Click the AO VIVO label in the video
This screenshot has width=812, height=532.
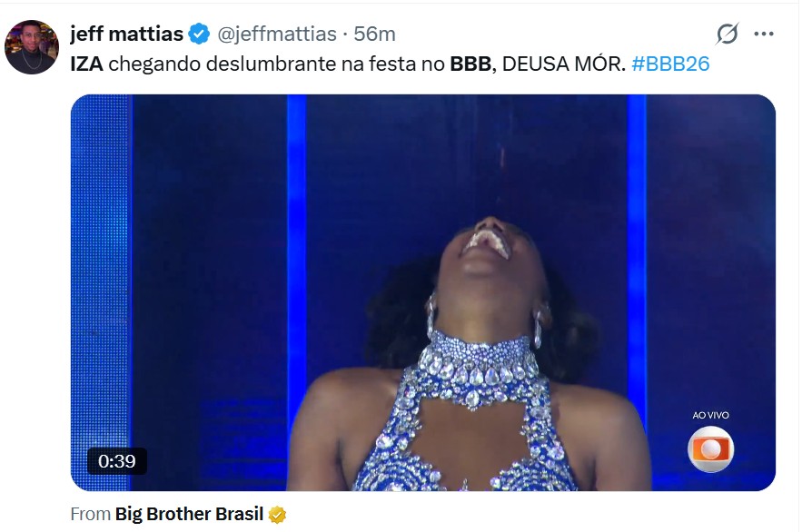tap(710, 415)
